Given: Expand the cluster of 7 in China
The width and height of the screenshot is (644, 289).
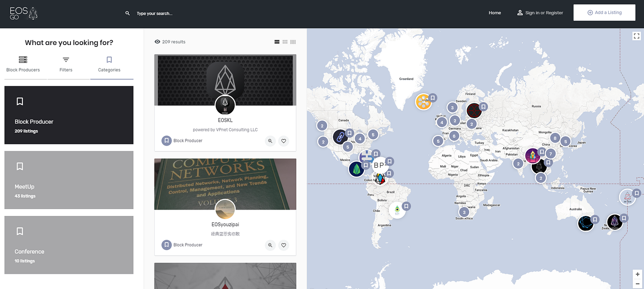Looking at the screenshot, I should pyautogui.click(x=550, y=154).
